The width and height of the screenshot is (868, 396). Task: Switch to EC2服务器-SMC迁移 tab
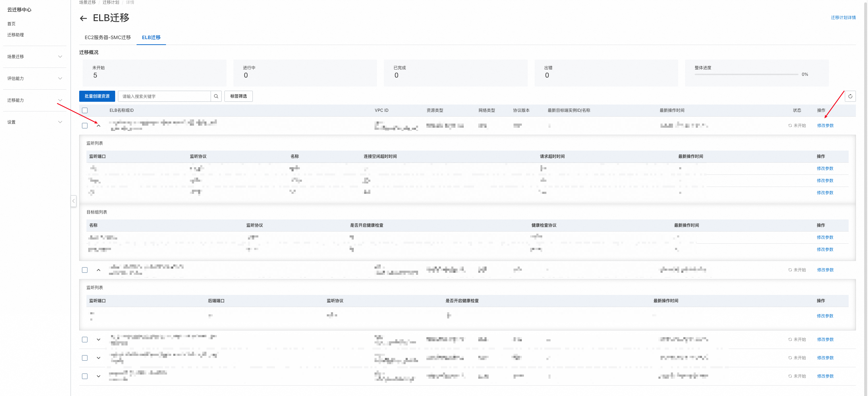[x=108, y=37]
